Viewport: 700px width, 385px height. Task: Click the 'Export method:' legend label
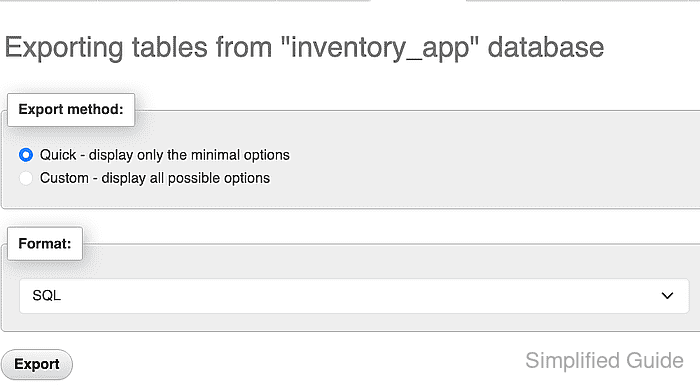tap(71, 109)
